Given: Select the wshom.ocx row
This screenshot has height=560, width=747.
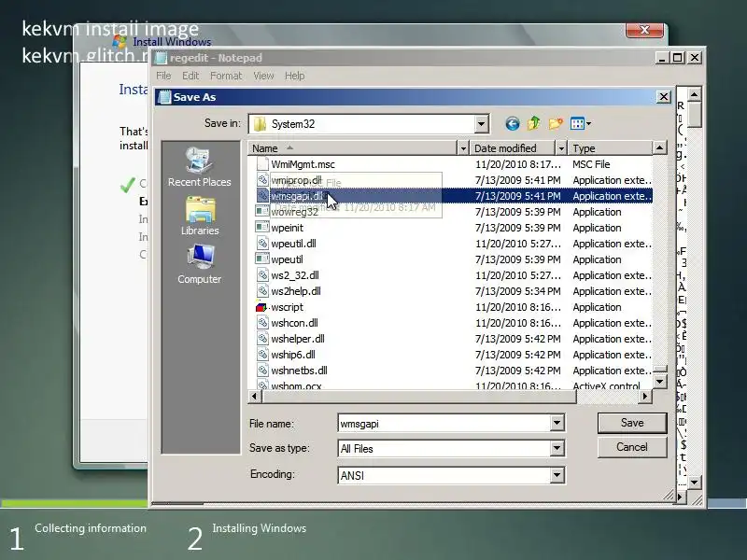Looking at the screenshot, I should click(x=450, y=385).
